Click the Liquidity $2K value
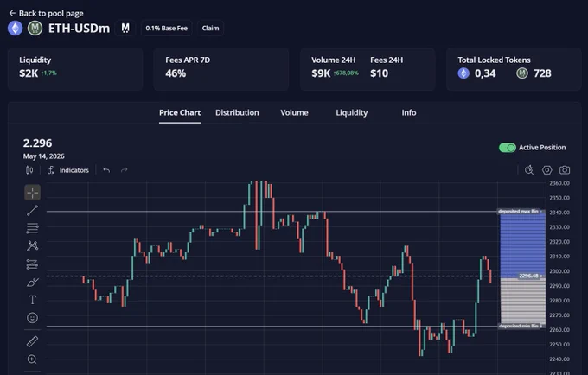The height and width of the screenshot is (375, 588). (x=29, y=73)
